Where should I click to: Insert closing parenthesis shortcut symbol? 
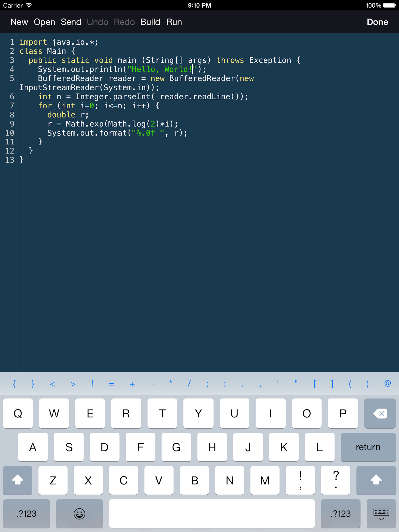[367, 384]
